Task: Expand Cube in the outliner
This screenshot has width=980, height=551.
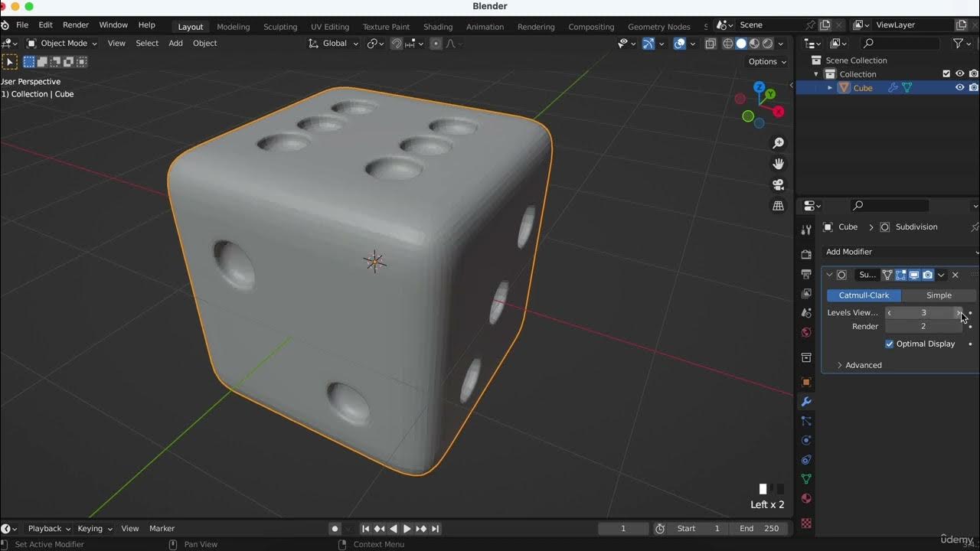Action: (x=829, y=88)
